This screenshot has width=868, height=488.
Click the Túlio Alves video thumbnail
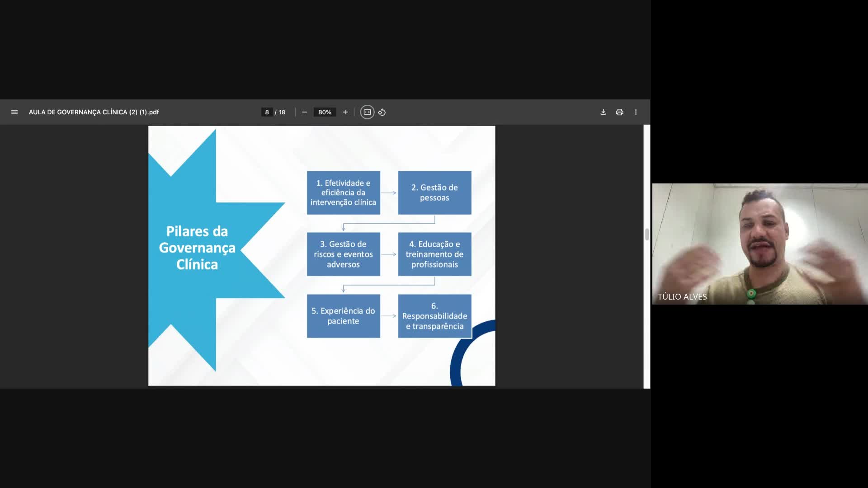759,244
